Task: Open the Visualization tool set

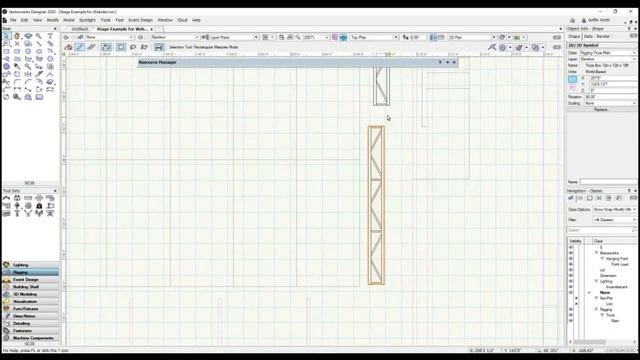Action: 30,302
